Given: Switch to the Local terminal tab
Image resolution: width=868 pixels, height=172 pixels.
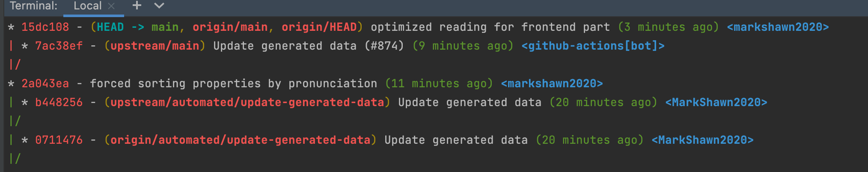Looking at the screenshot, I should pos(87,6).
